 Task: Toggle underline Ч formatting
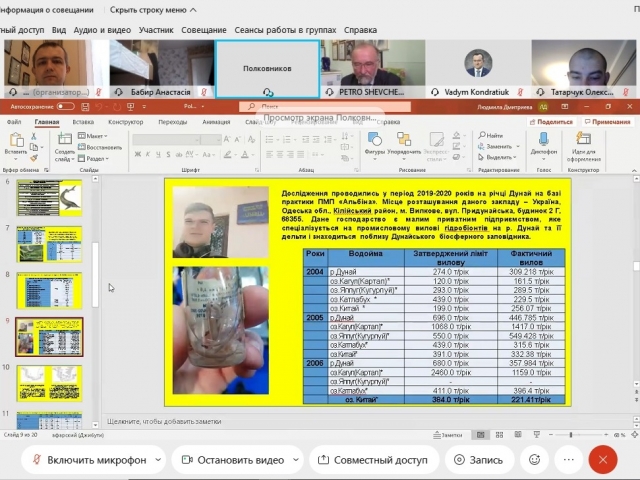pyautogui.click(x=158, y=154)
